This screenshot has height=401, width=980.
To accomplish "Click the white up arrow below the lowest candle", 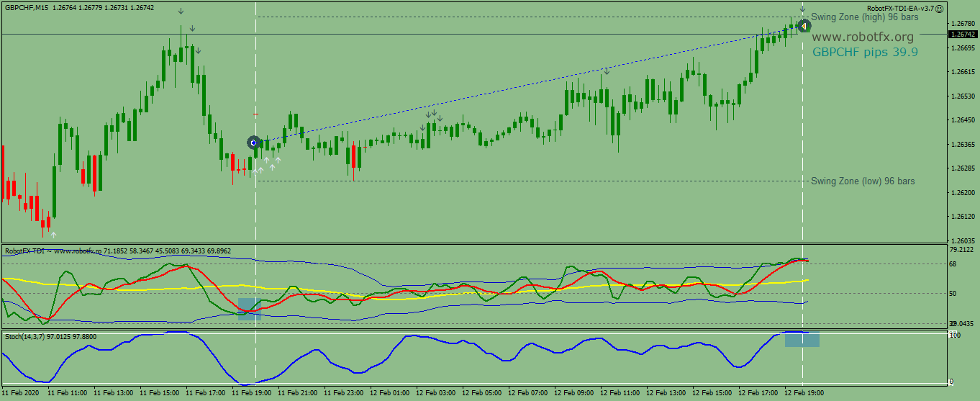I will coord(53,235).
